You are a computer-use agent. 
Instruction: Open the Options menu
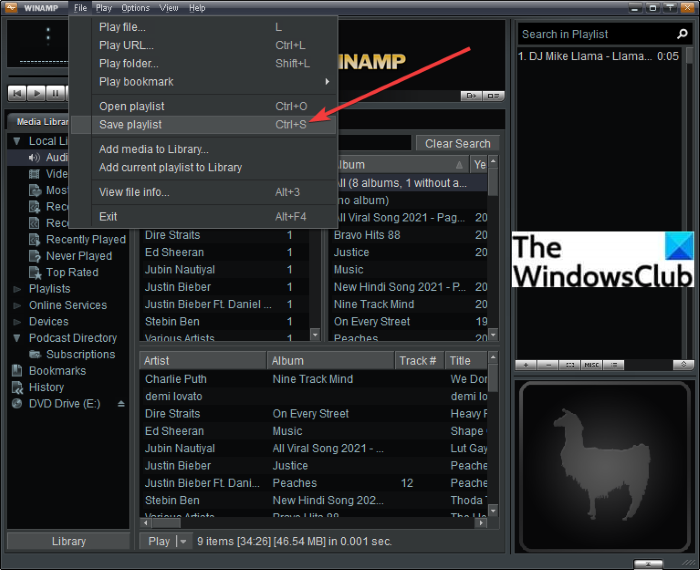[135, 8]
